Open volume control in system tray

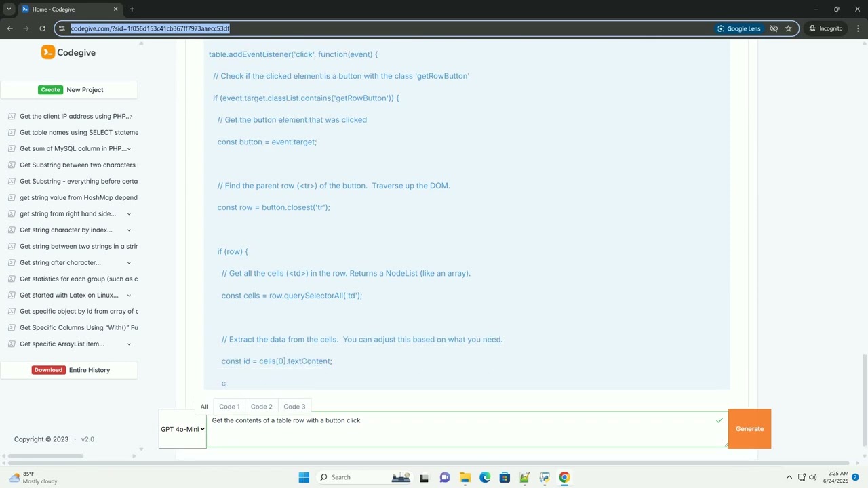[x=812, y=477]
